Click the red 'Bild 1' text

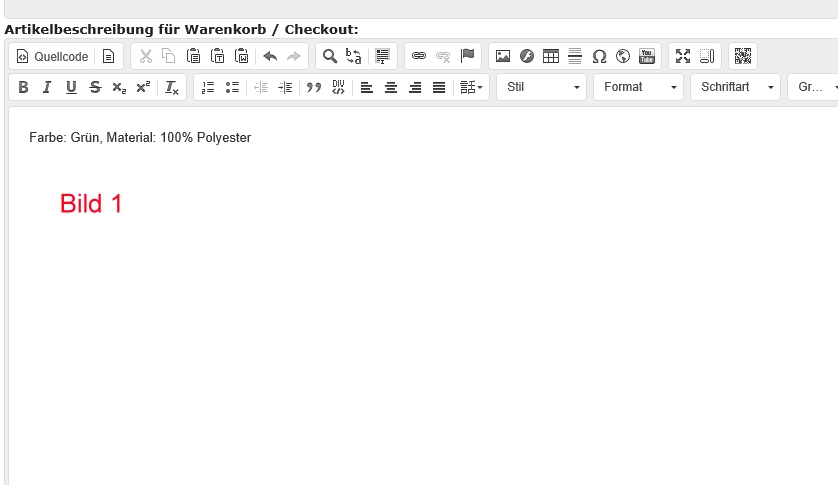pyautogui.click(x=91, y=204)
